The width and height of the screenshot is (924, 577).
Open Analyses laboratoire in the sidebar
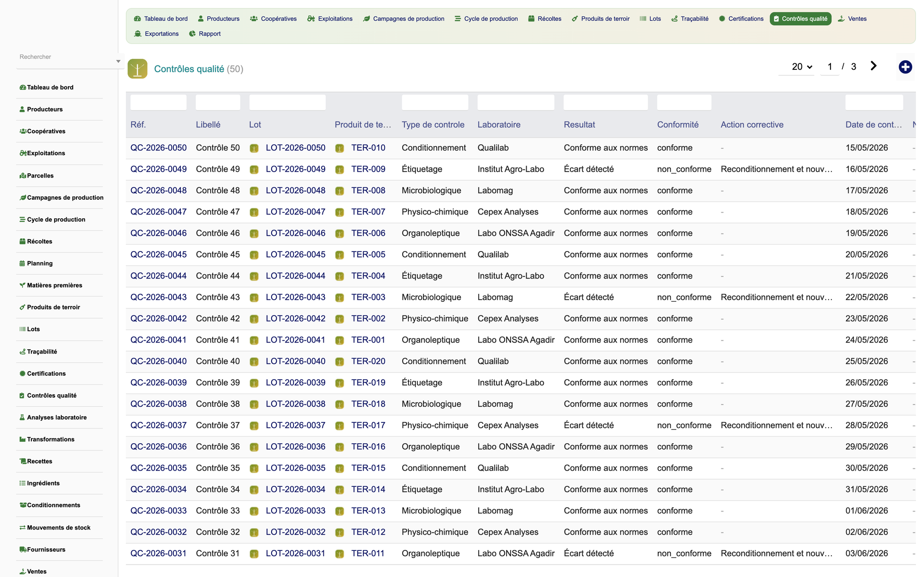(x=53, y=418)
